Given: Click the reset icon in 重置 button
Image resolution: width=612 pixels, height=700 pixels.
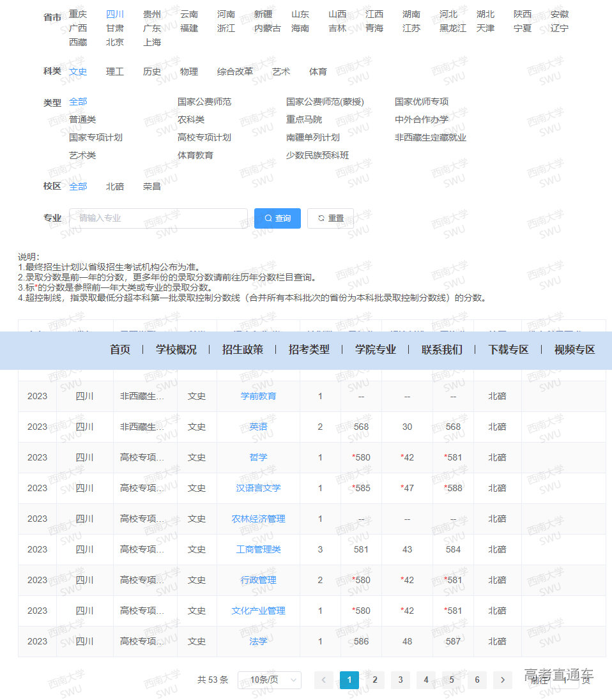Looking at the screenshot, I should (321, 218).
